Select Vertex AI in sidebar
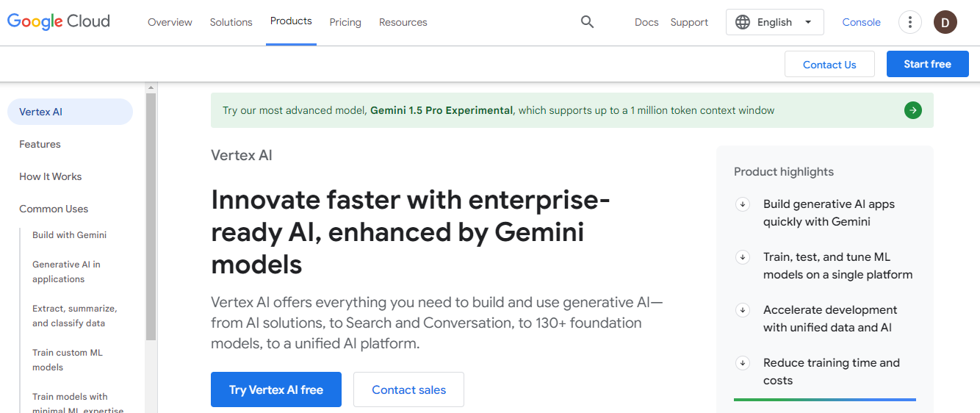The image size is (980, 413). [70, 112]
